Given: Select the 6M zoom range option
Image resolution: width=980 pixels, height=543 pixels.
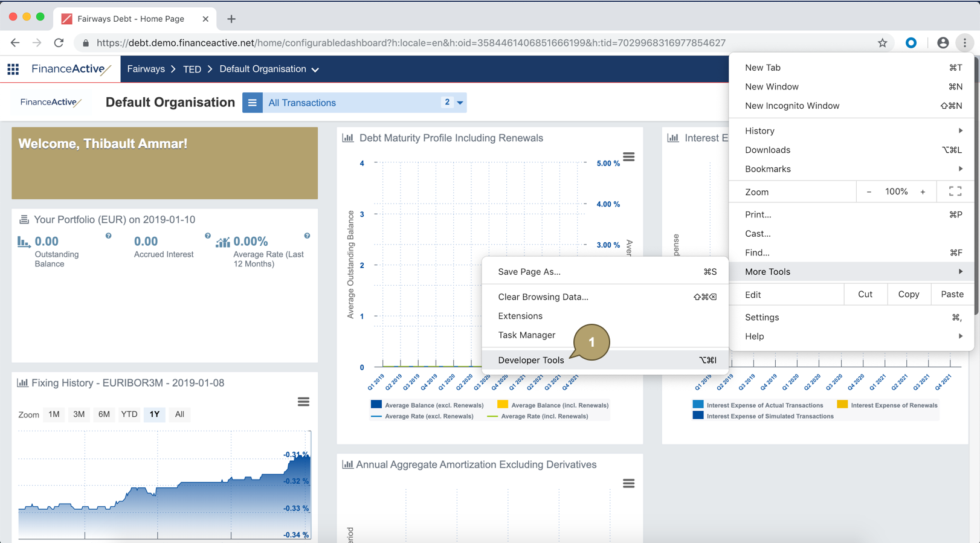Looking at the screenshot, I should [x=104, y=414].
